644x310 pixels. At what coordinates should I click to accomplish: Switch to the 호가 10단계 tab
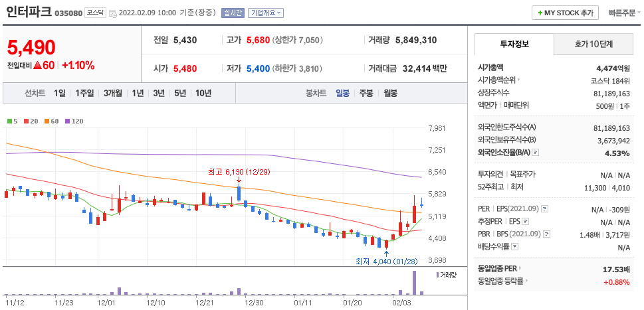point(593,44)
